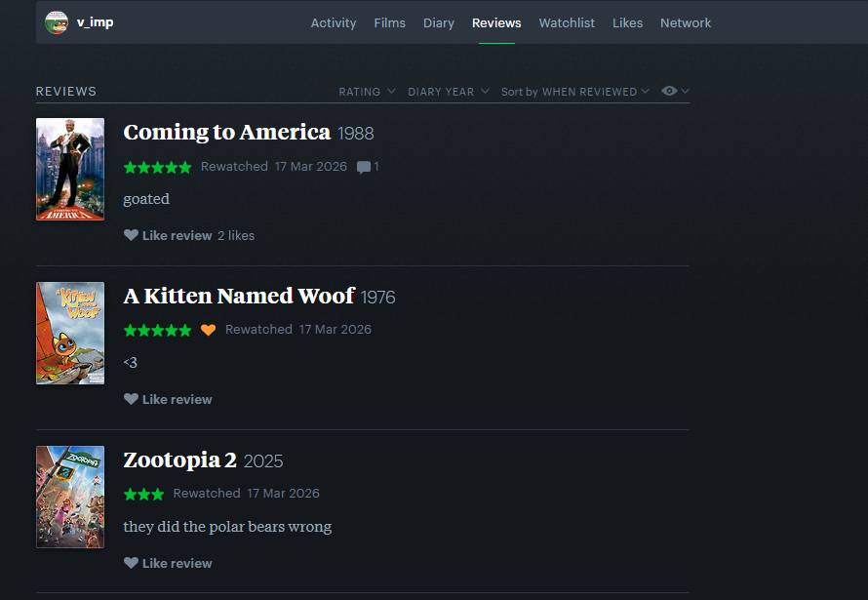
Task: Open the Zootopia 2 film title
Action: (x=179, y=460)
